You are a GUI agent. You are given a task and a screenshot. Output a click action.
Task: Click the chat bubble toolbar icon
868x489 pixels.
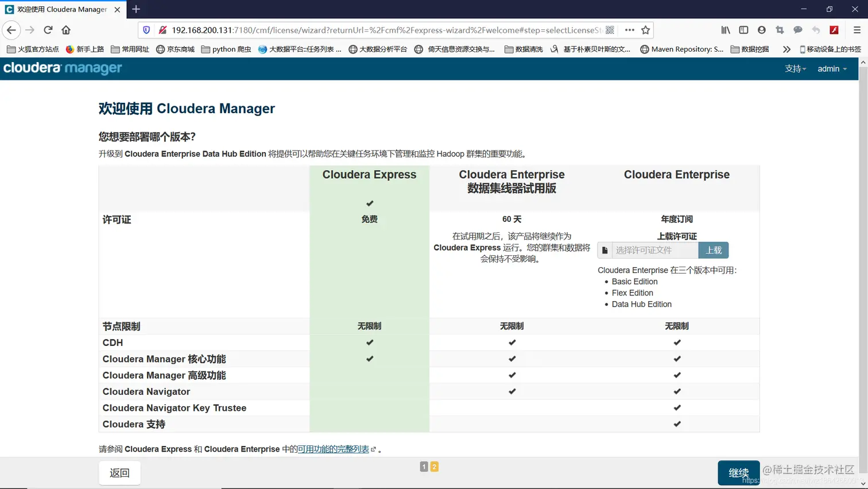coord(798,30)
